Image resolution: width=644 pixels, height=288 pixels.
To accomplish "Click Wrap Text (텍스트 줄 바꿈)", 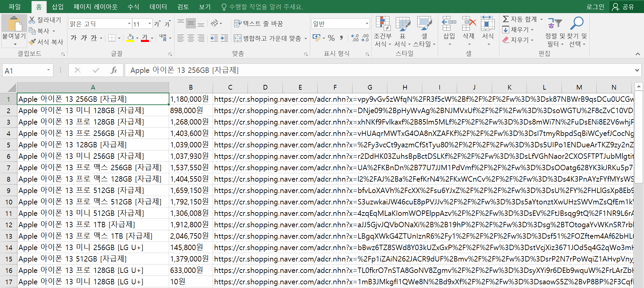I will coord(258,23).
